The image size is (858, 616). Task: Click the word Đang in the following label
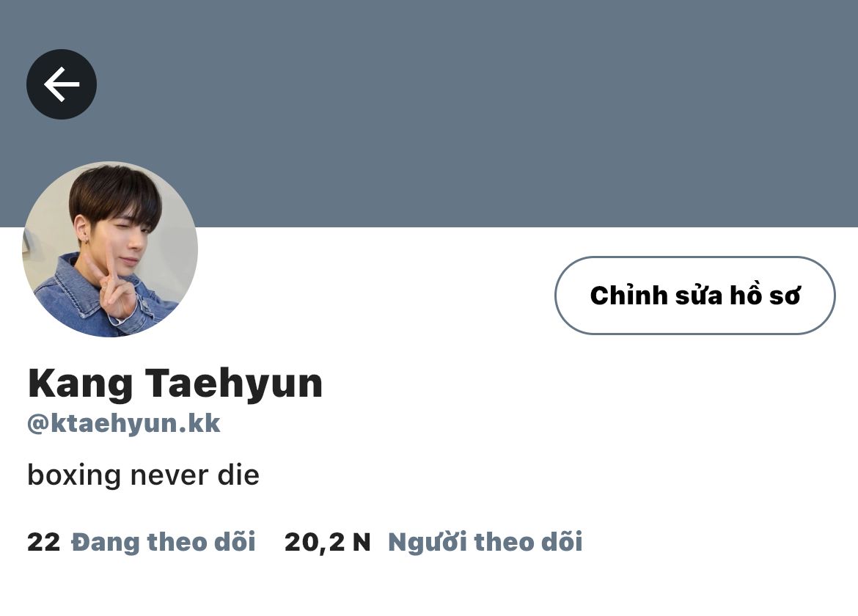[106, 542]
